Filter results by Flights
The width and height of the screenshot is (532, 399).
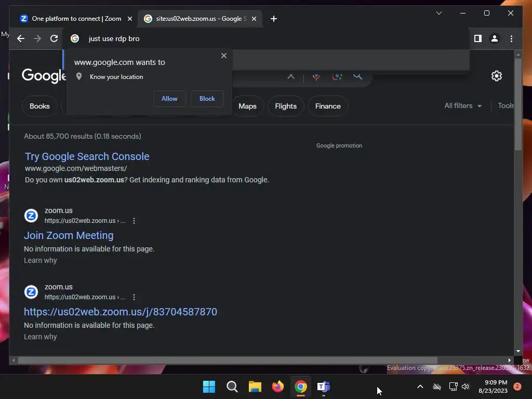tap(286, 106)
